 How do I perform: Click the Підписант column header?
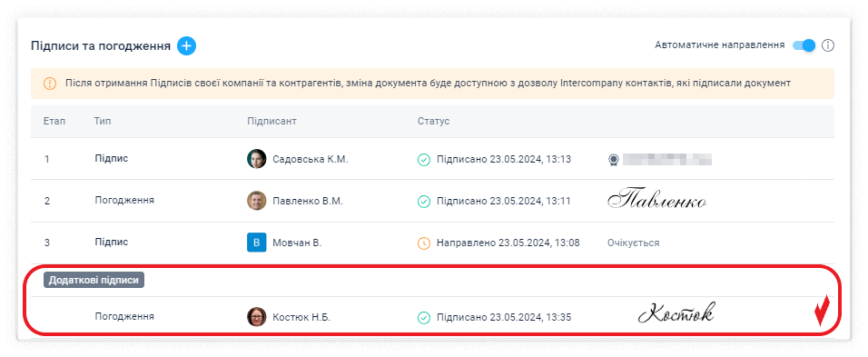point(271,121)
